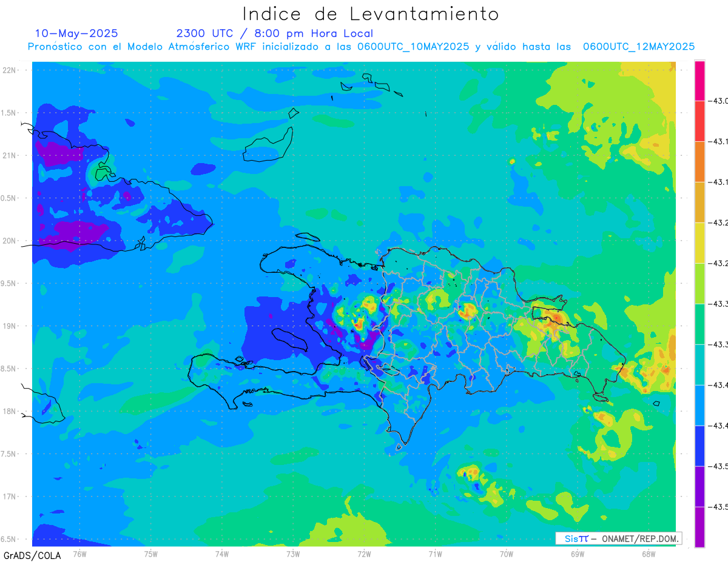This screenshot has height=562, width=728.
Task: Click the 70W longitude label
Action: tap(507, 554)
